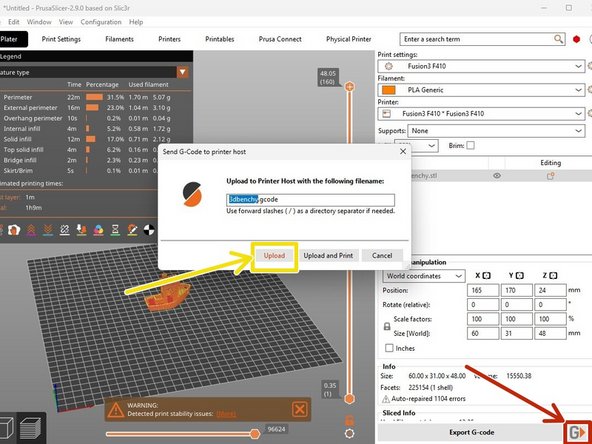The image size is (592, 444).
Task: Click the Z axis reset icon
Action: click(553, 276)
